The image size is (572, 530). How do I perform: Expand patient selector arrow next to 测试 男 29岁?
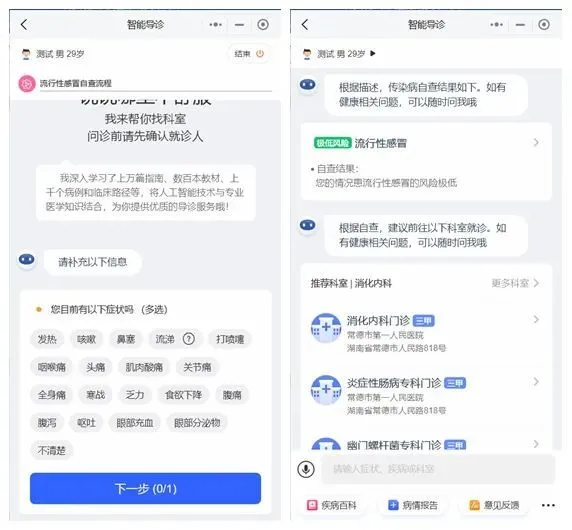(372, 54)
